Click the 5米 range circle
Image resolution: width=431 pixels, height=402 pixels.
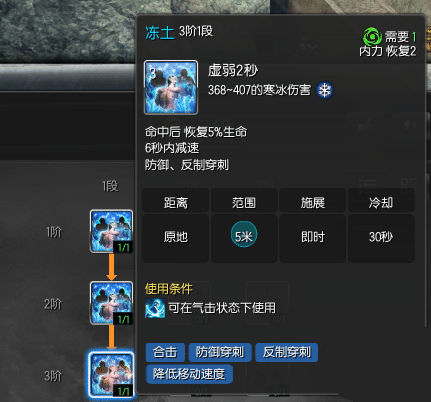click(244, 236)
